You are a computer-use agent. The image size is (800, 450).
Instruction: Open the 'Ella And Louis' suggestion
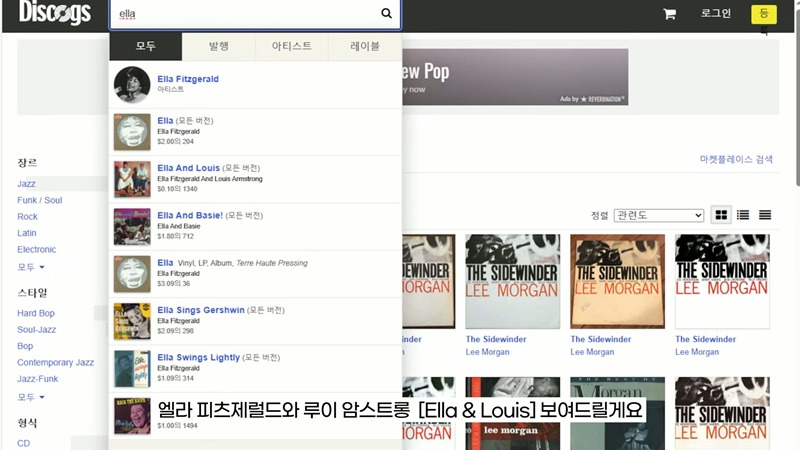pos(255,179)
